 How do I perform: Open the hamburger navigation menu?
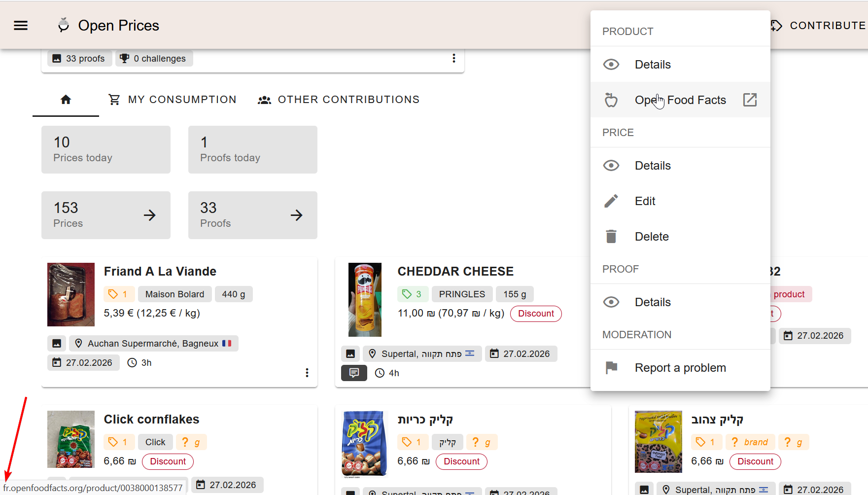tap(21, 26)
